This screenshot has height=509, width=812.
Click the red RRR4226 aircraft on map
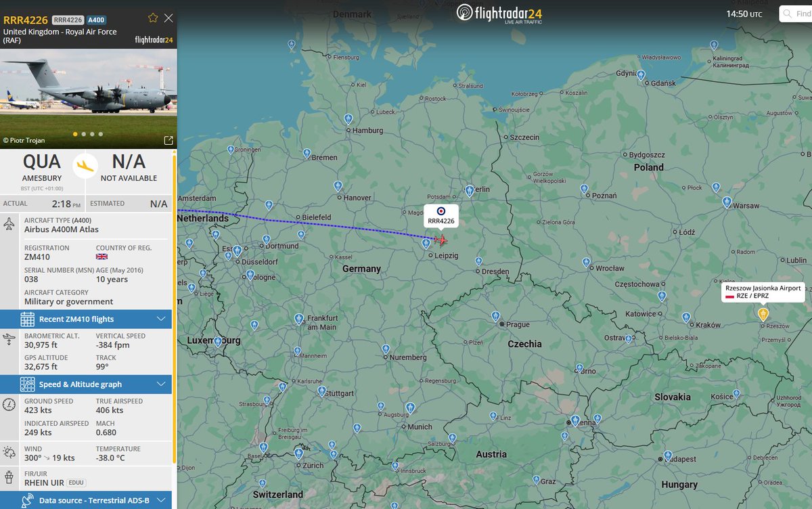coord(441,240)
